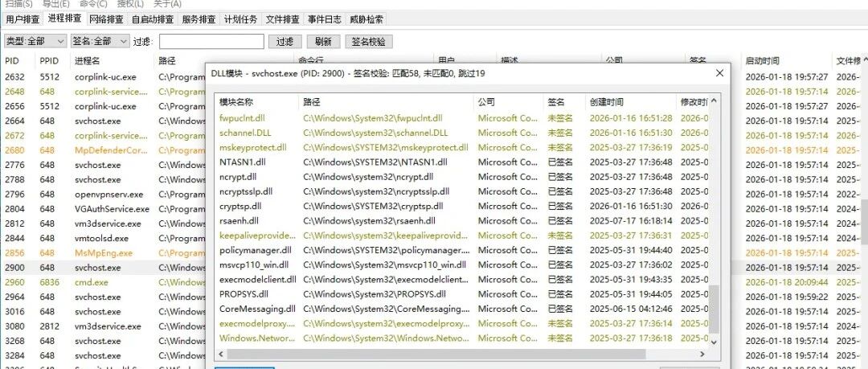The width and height of the screenshot is (868, 369).
Task: Select the VGAuthService.exe process row
Action: [105, 209]
